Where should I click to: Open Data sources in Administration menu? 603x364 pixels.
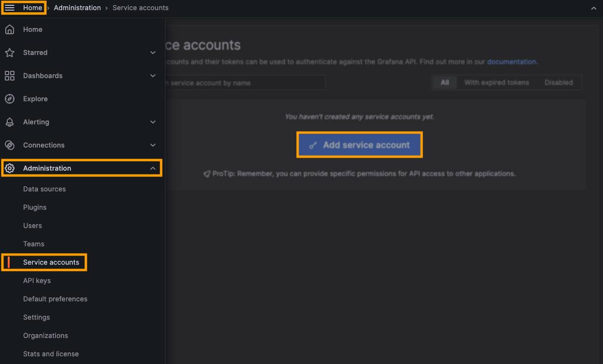(44, 189)
